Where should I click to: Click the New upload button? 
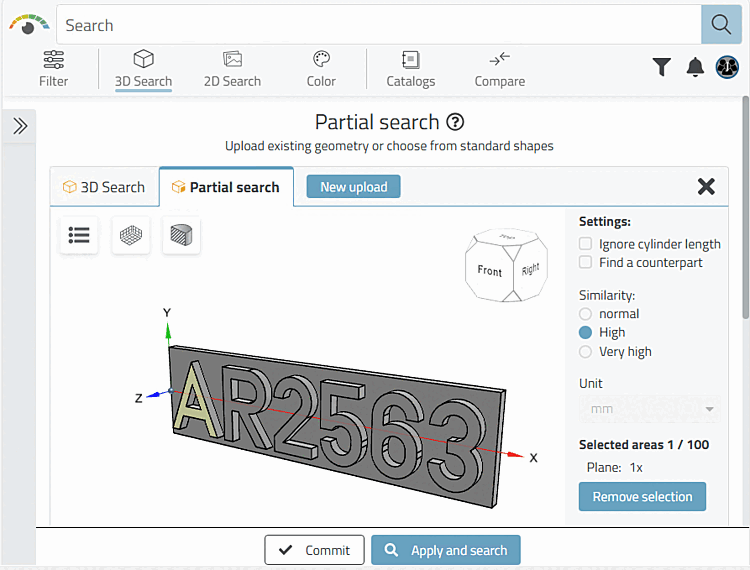click(353, 187)
